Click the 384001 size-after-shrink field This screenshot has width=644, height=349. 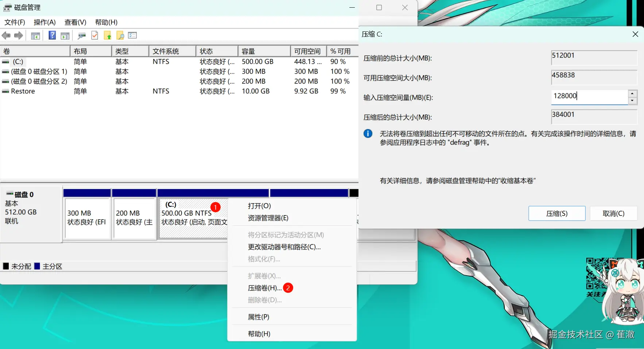coord(594,117)
